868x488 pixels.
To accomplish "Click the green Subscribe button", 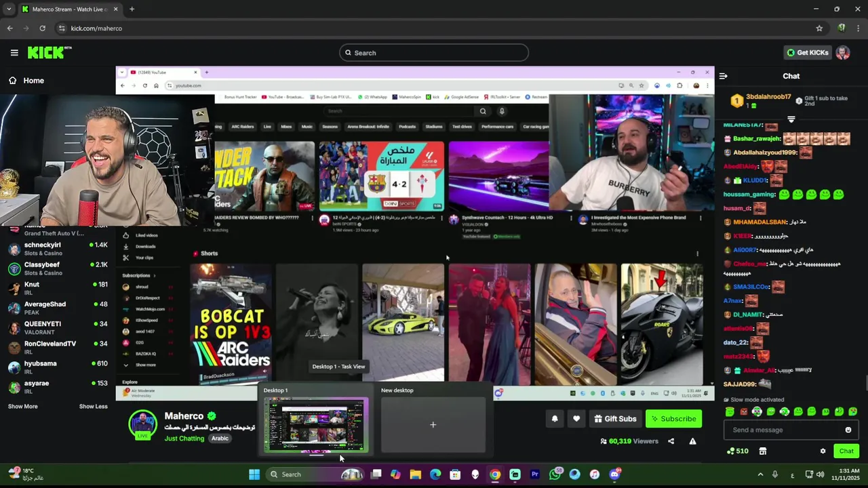I will pyautogui.click(x=673, y=419).
